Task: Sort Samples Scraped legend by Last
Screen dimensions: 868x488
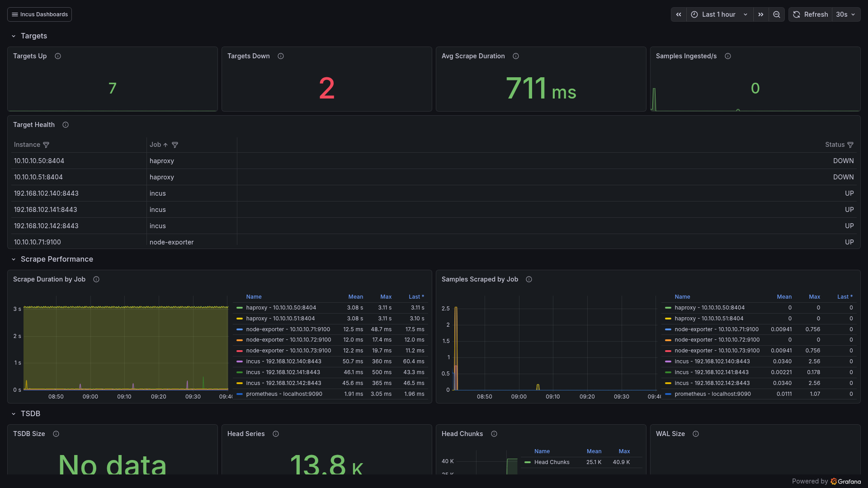Action: click(845, 297)
